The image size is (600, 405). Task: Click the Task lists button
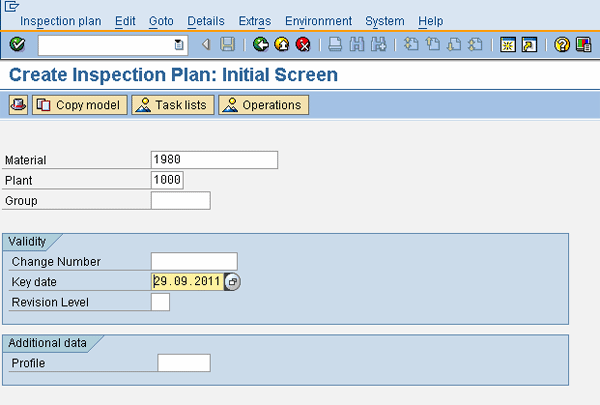tap(173, 105)
